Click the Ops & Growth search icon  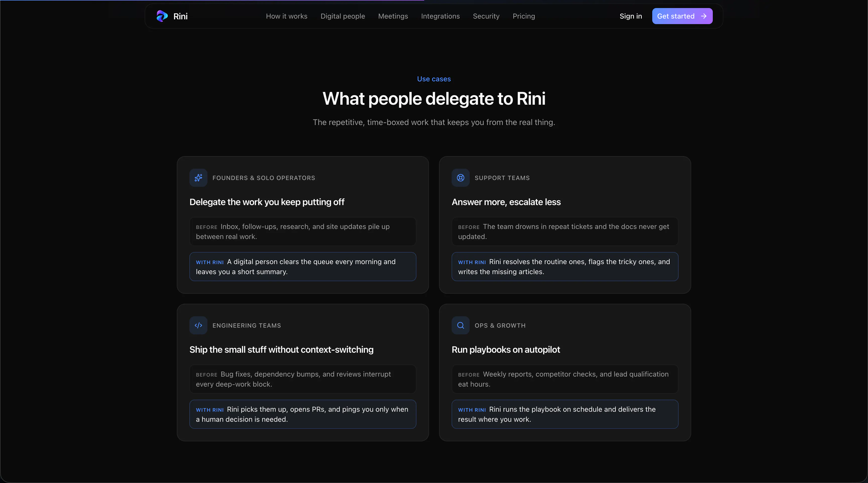click(461, 325)
